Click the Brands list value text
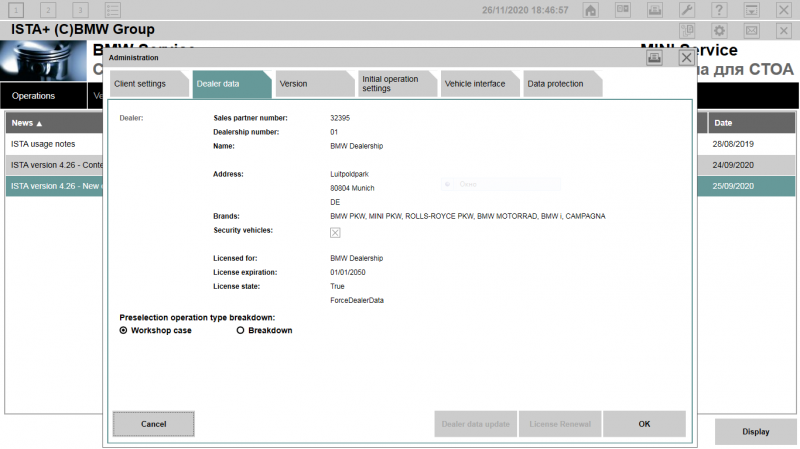The width and height of the screenshot is (800, 449). pyautogui.click(x=468, y=216)
